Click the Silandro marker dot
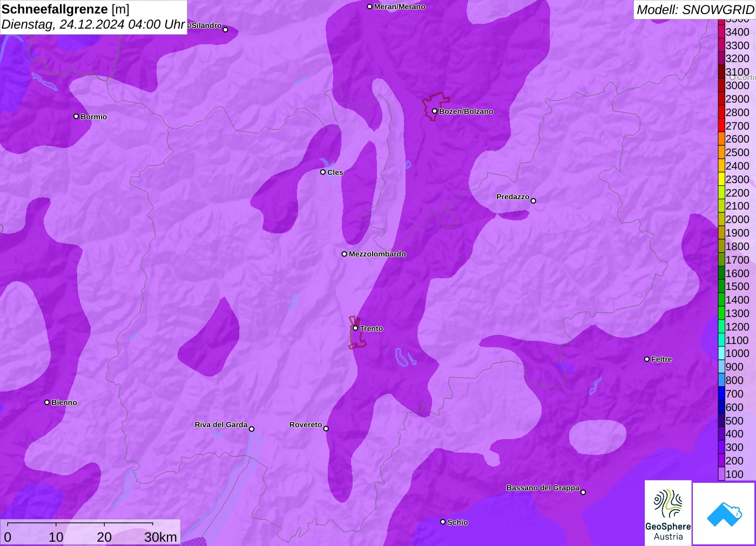Image resolution: width=756 pixels, height=546 pixels. [x=226, y=30]
